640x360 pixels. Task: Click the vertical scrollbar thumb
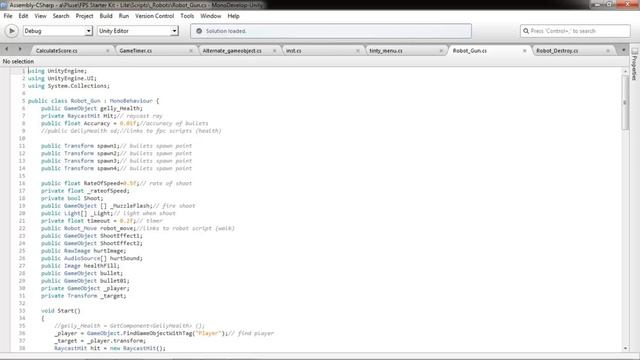(625, 102)
